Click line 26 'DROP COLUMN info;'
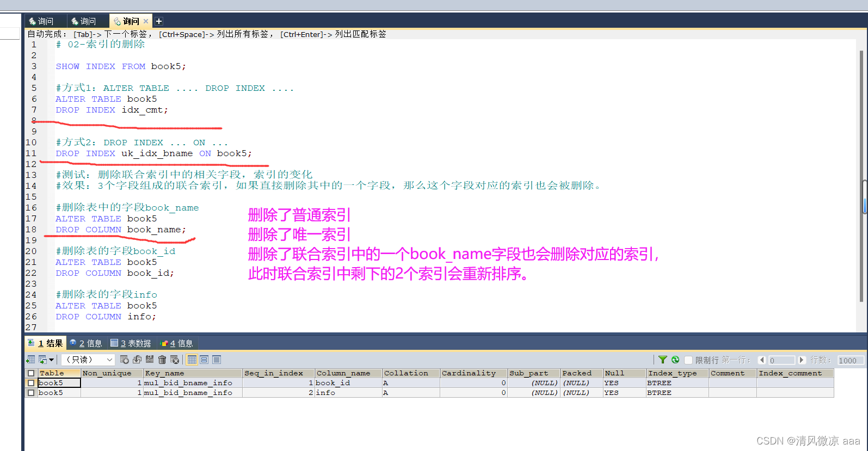Viewport: 868px width, 451px height. pos(106,317)
